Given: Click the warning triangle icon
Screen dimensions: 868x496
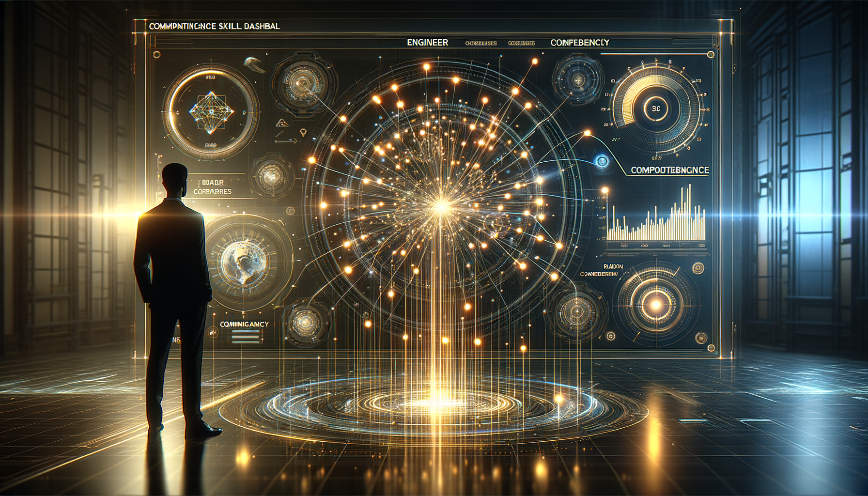Looking at the screenshot, I should pyautogui.click(x=281, y=123).
